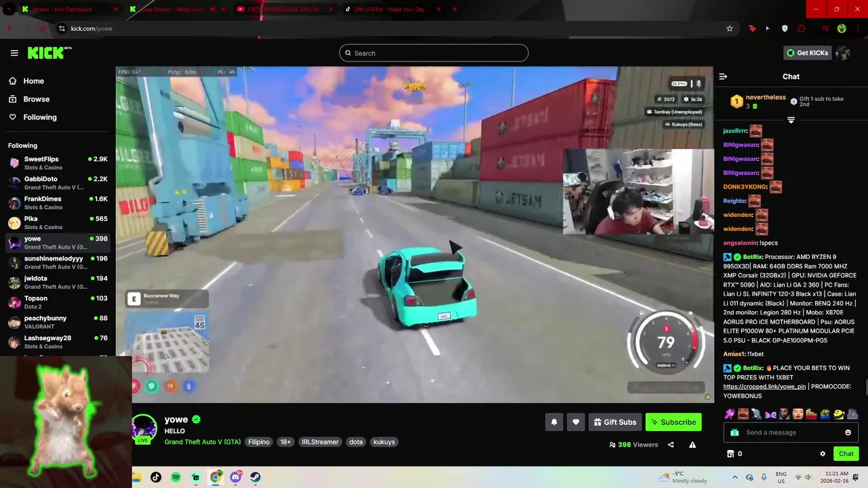Open Lashsegway28 channel in sidebar

[x=58, y=342]
